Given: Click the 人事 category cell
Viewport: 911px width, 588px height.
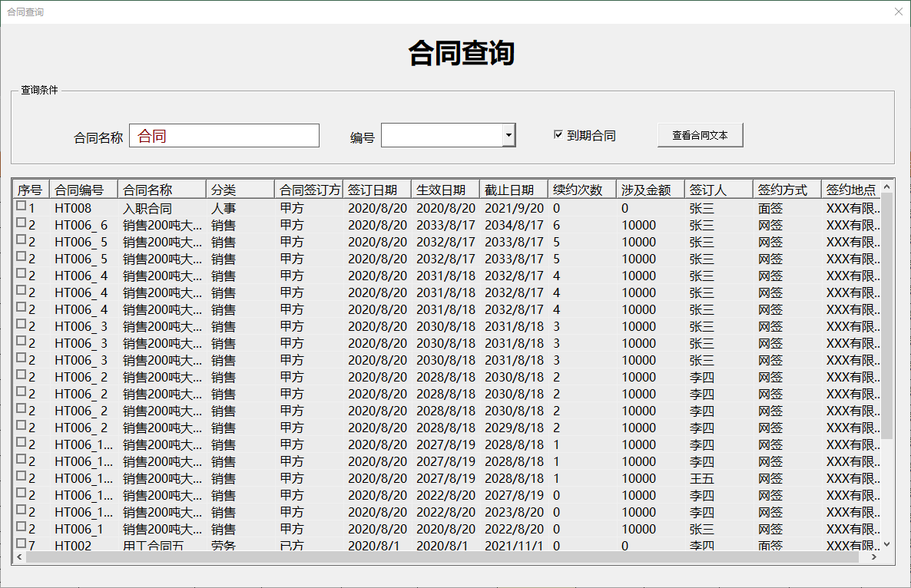Looking at the screenshot, I should [223, 208].
